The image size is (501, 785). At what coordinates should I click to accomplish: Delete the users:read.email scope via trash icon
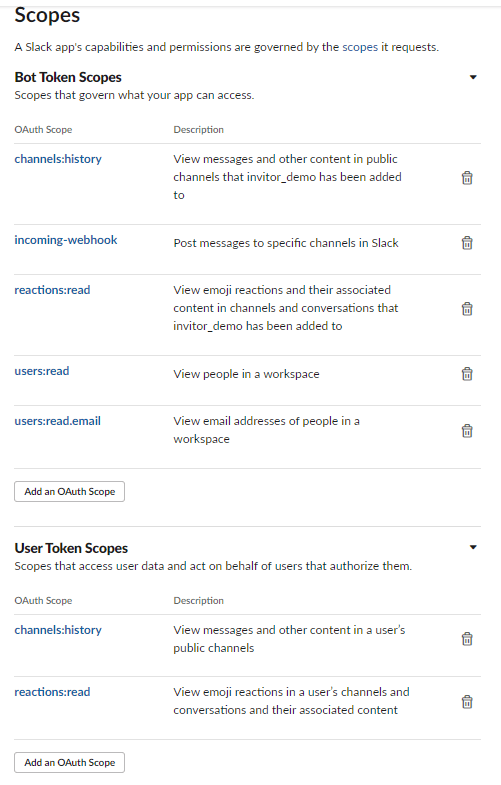tap(466, 431)
